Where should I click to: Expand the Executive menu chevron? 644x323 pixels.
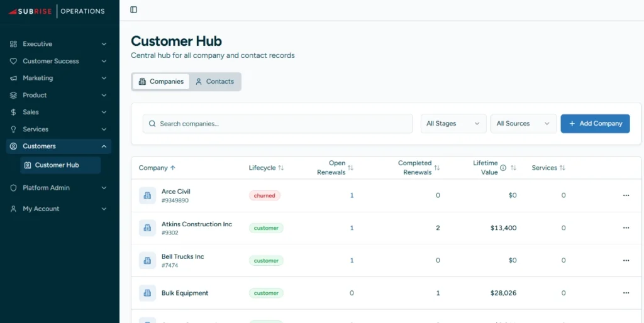(104, 44)
